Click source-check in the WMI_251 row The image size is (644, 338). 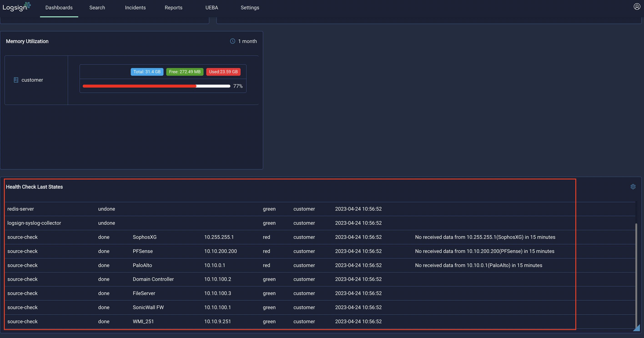(23, 321)
